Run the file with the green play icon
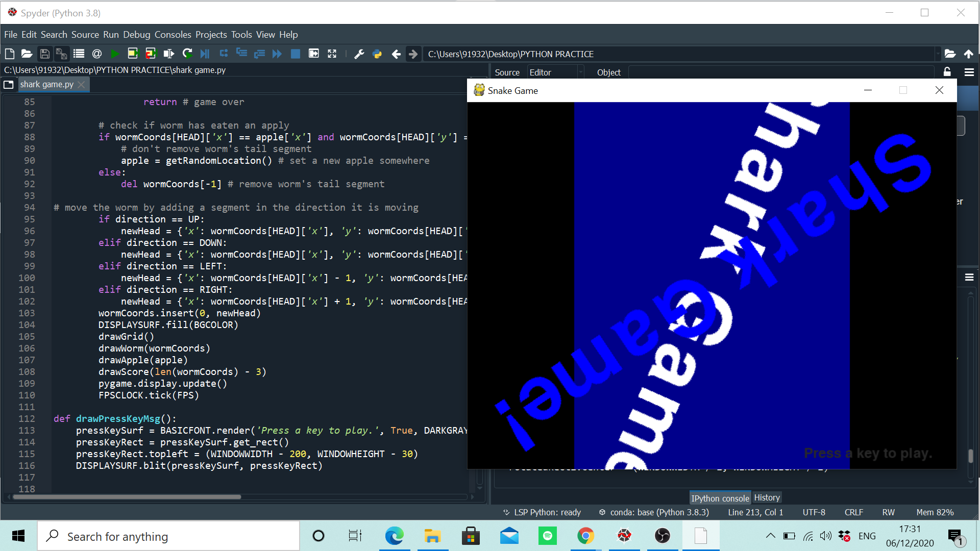The height and width of the screenshot is (551, 980). (x=115, y=54)
